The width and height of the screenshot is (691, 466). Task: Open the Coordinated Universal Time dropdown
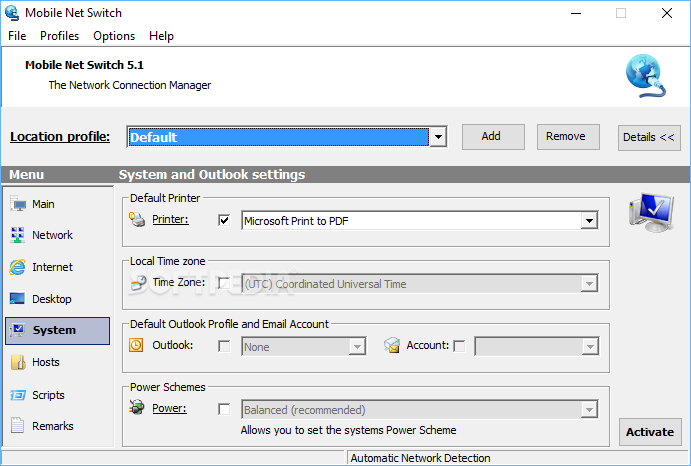click(x=589, y=283)
